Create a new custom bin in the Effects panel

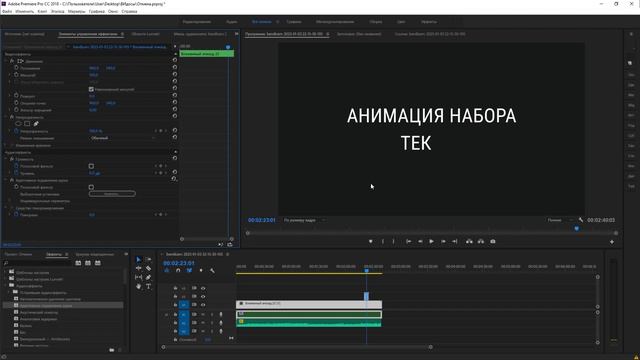click(x=112, y=350)
